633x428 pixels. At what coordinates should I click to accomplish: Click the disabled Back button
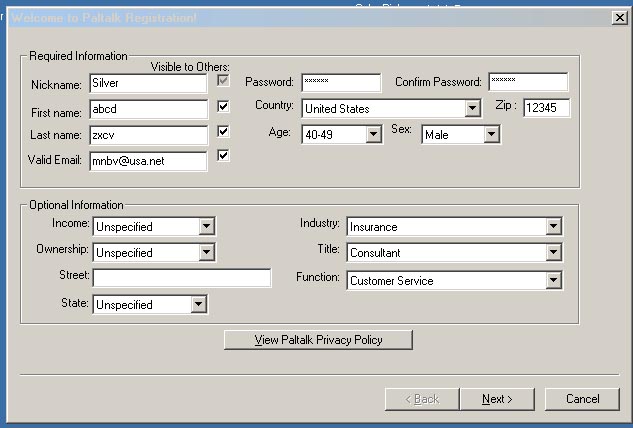pyautogui.click(x=422, y=399)
